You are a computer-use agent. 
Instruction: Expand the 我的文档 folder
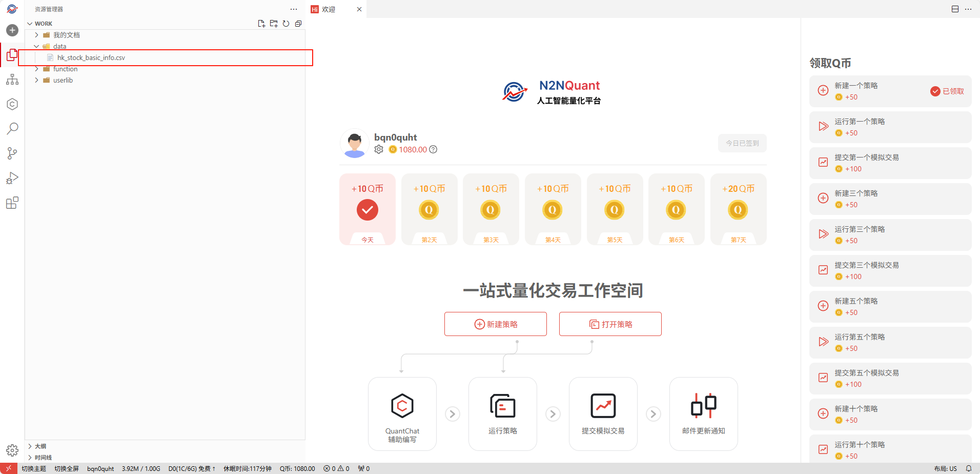(x=36, y=35)
